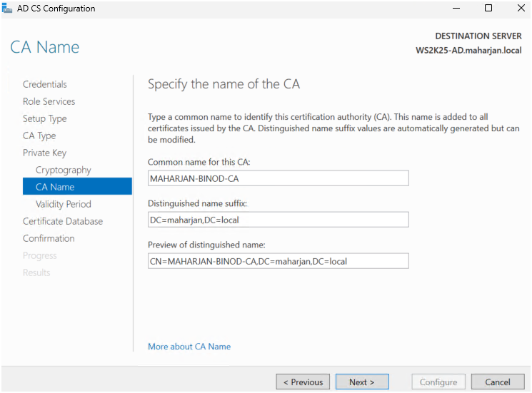Click the AD CS Configuration title bar icon
Viewport: 532px width, 393px height.
tap(8, 9)
